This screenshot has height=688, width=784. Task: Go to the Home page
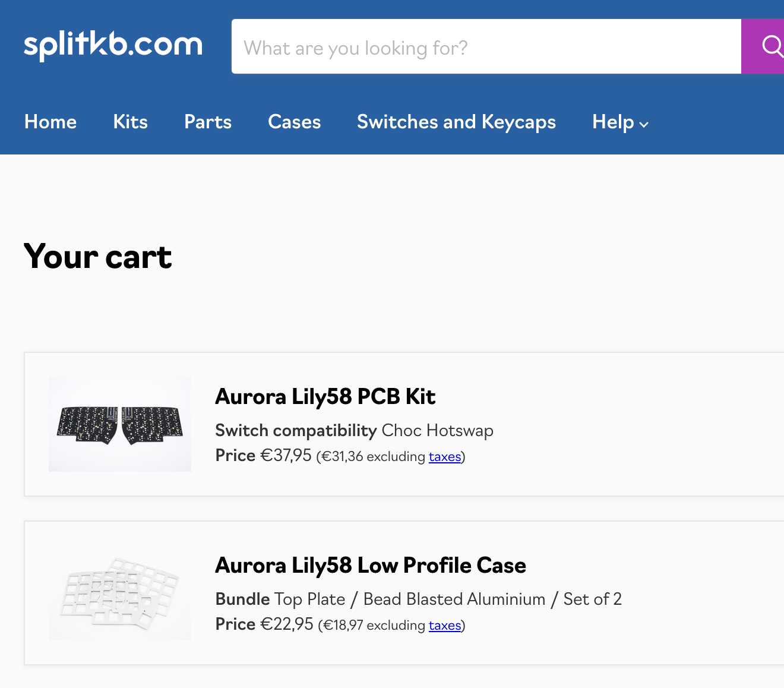point(50,122)
